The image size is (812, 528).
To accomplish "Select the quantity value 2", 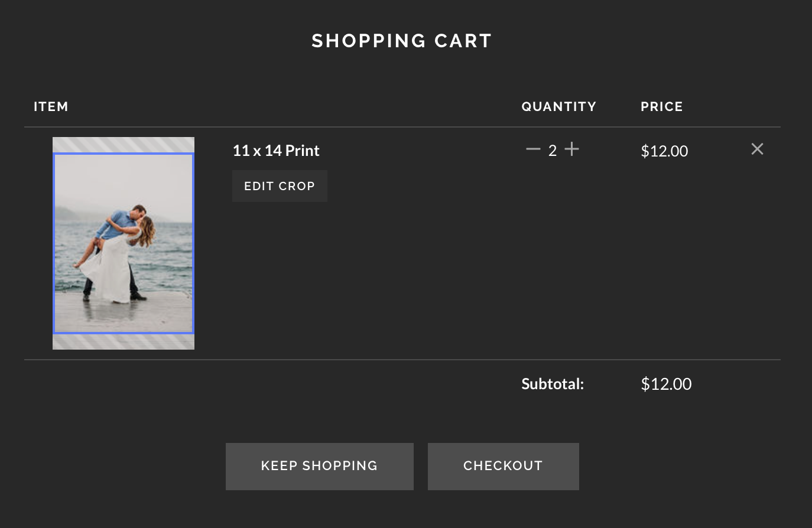I will pyautogui.click(x=553, y=151).
